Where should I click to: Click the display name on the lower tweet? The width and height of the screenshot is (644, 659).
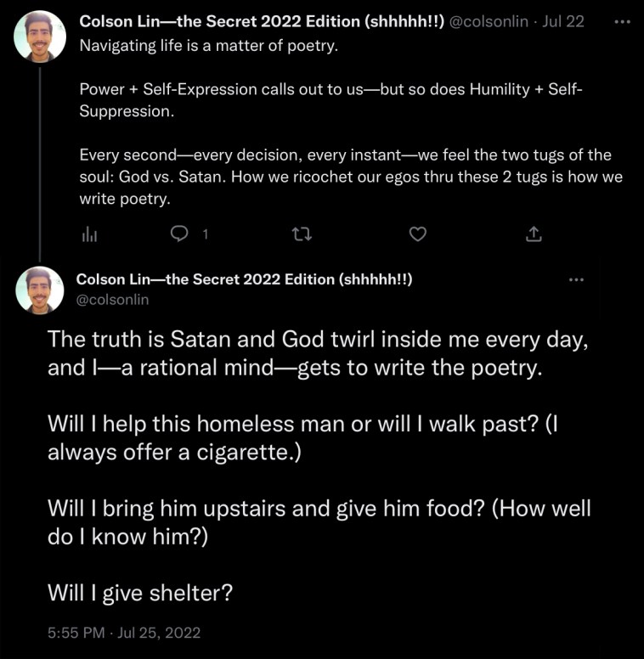pyautogui.click(x=245, y=279)
